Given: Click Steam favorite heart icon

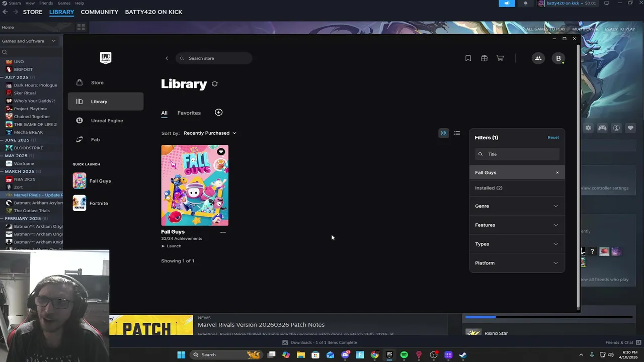Looking at the screenshot, I should click(630, 128).
